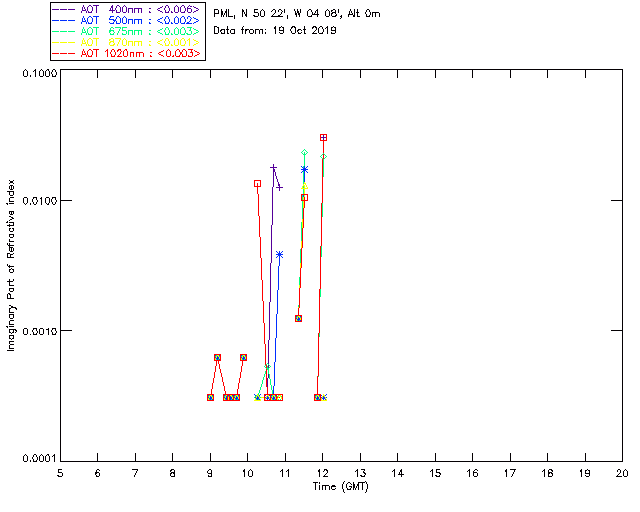Select the red square marker at 0.0105, time 11.5

[x=304, y=198]
